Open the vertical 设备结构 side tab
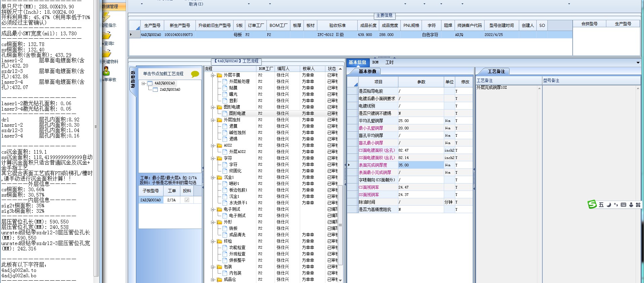Image resolution: width=644 pixels, height=283 pixels. point(133,79)
